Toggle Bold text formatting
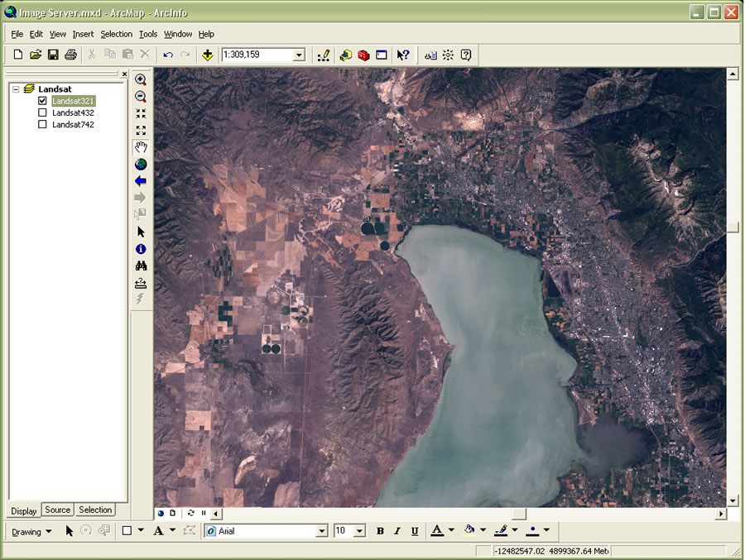Viewport: 745px width, 560px height. point(380,531)
